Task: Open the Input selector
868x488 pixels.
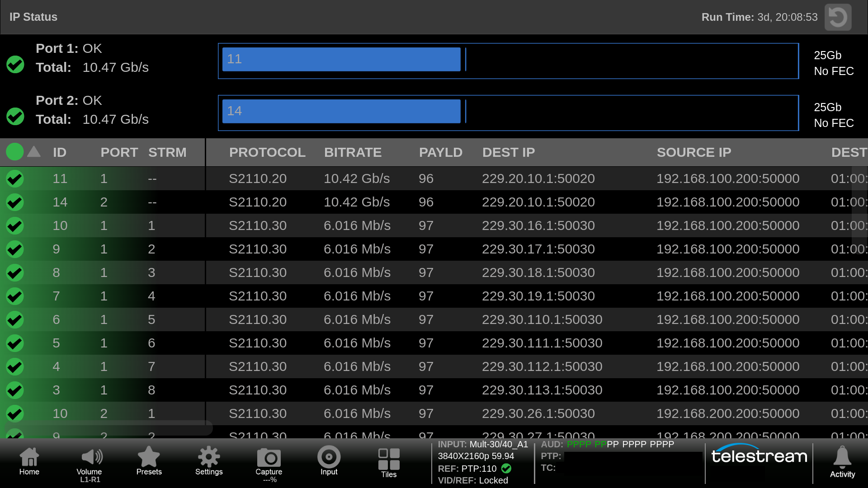Action: tap(329, 461)
